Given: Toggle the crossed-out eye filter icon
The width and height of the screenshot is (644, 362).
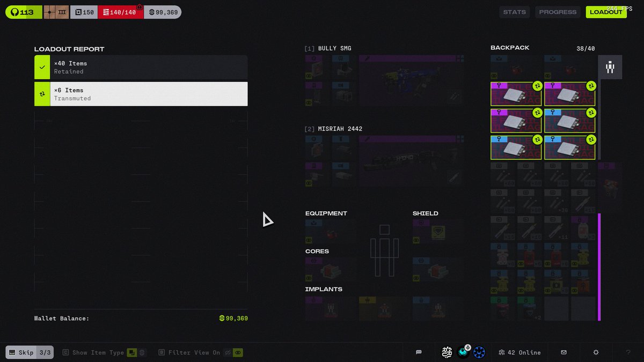Looking at the screenshot, I should (x=228, y=352).
